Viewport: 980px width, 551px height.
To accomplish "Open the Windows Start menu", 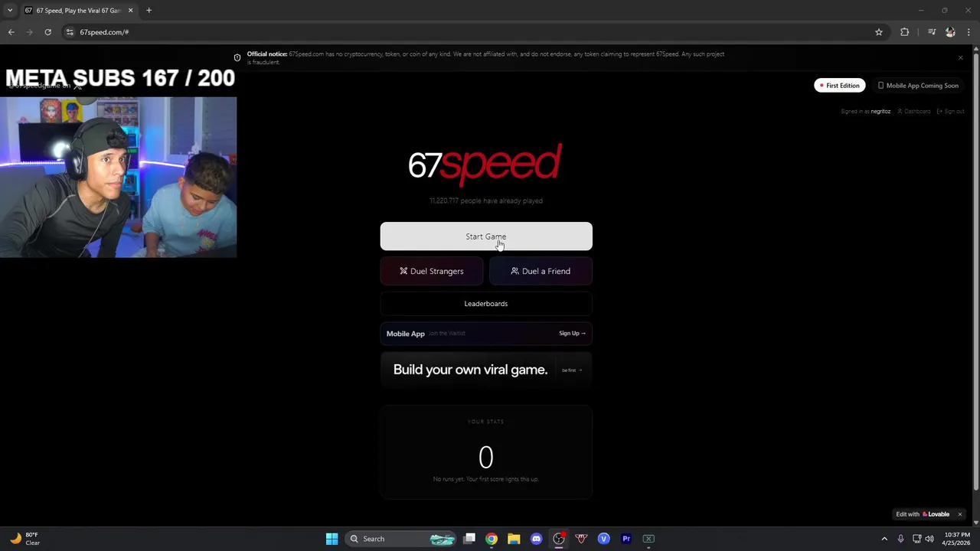I will click(332, 539).
